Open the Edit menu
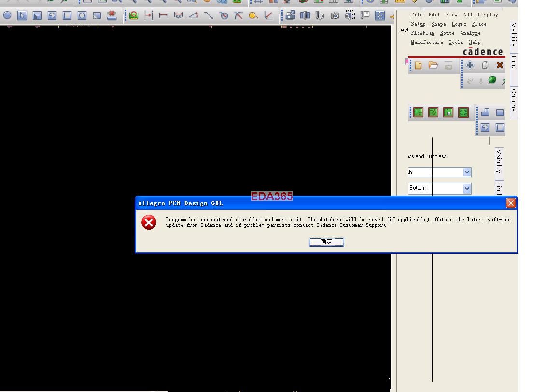545x392 pixels. pyautogui.click(x=434, y=14)
